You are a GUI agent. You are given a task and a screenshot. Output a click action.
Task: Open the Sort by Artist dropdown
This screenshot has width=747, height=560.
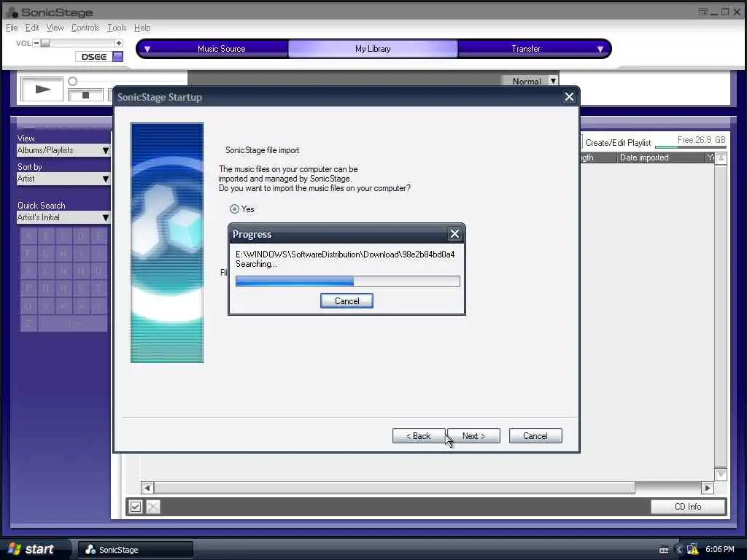63,179
